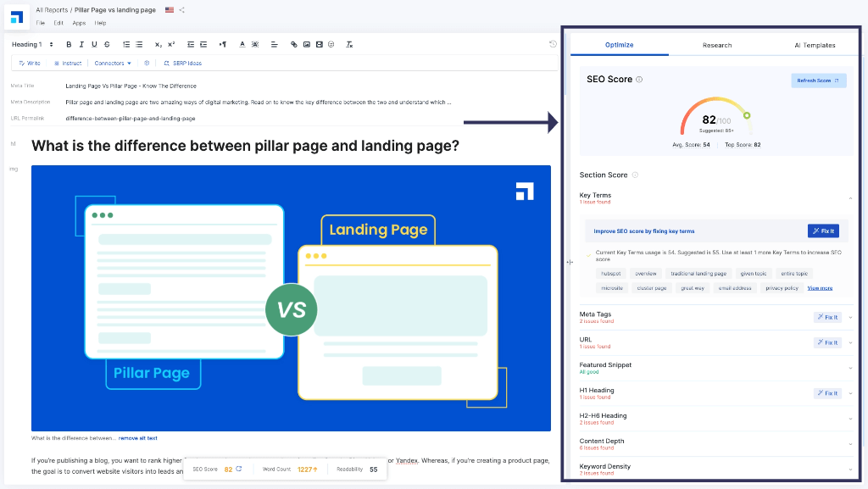868x489 pixels.
Task: Click the info icon beside SEO Score
Action: [x=639, y=80]
